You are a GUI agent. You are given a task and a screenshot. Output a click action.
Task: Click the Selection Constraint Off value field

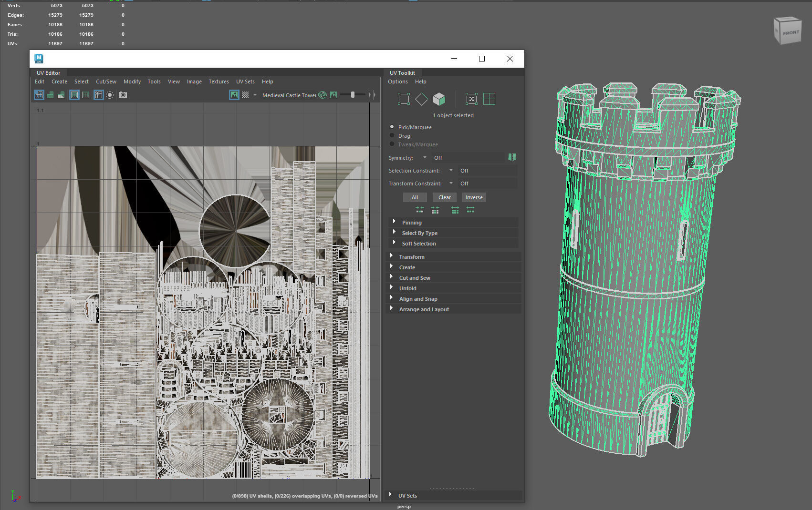point(488,170)
